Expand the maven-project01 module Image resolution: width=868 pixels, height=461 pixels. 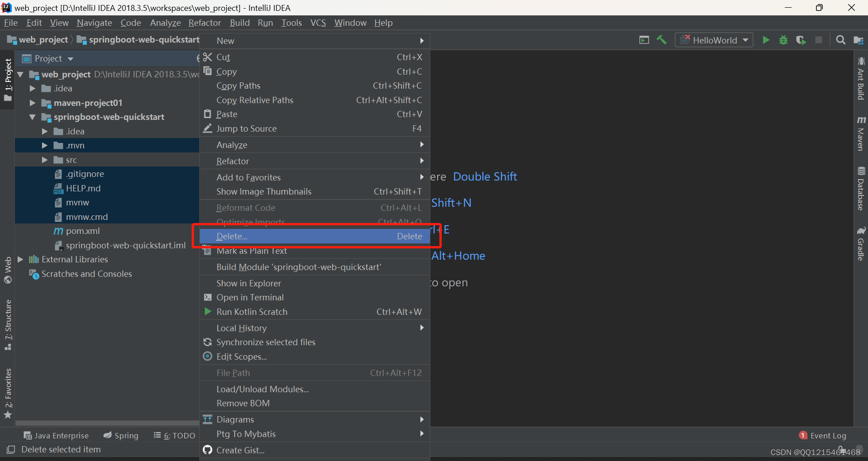coord(33,103)
